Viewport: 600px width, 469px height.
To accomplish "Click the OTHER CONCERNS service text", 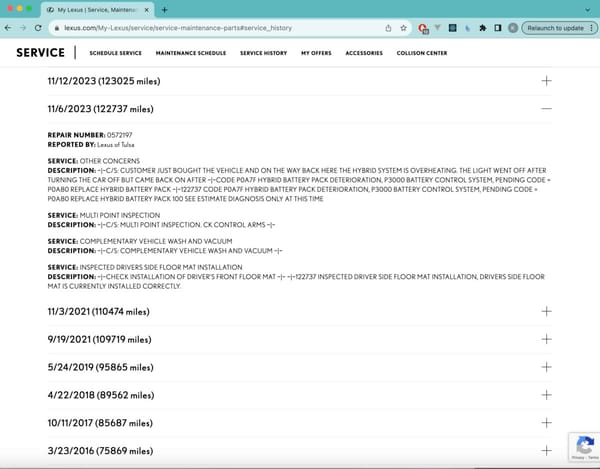I will tap(110, 161).
